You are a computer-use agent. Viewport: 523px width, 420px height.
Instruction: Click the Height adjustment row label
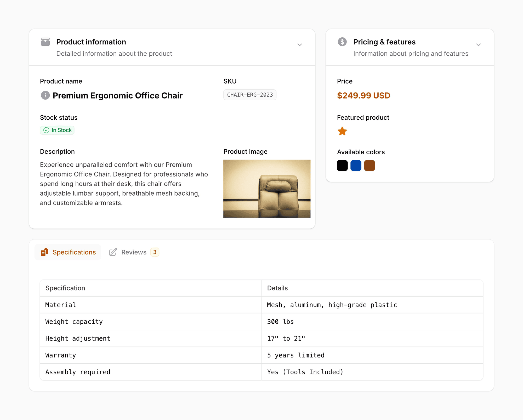[x=78, y=338]
